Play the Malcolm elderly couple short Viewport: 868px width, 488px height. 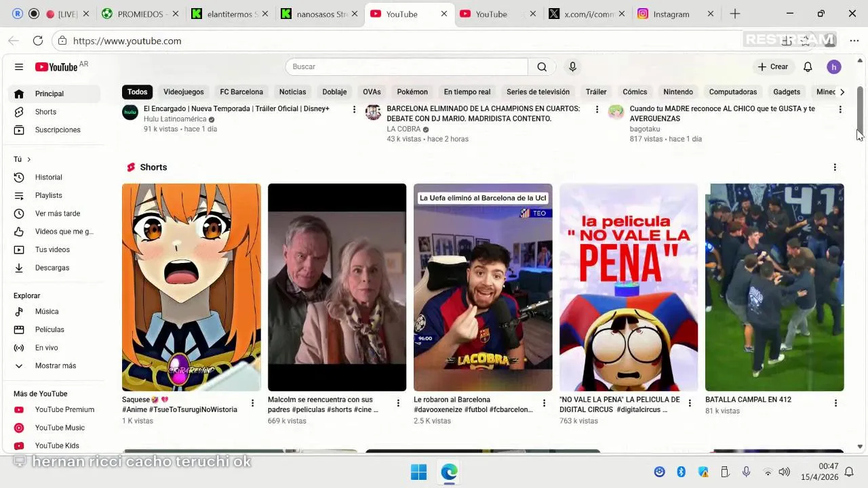[x=337, y=287]
